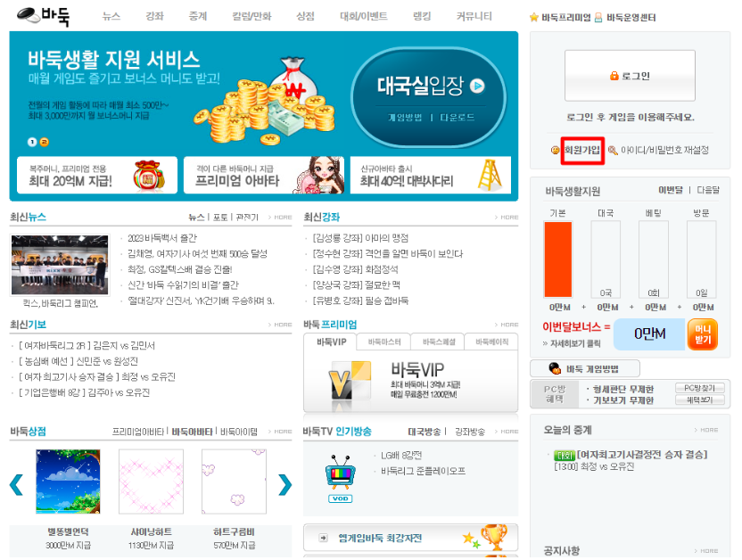Click the 바둑 게임방법 button

pos(585,368)
